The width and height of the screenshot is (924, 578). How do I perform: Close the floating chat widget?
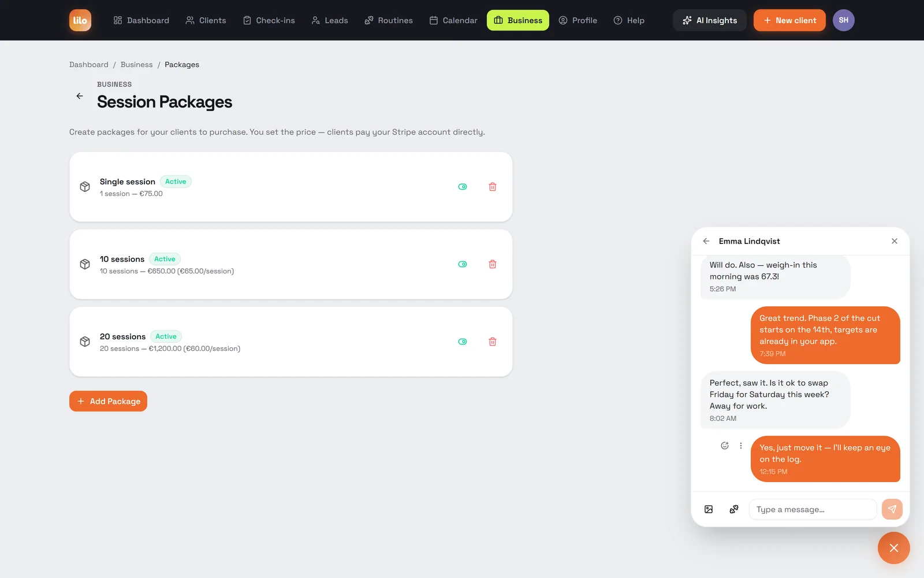click(894, 548)
